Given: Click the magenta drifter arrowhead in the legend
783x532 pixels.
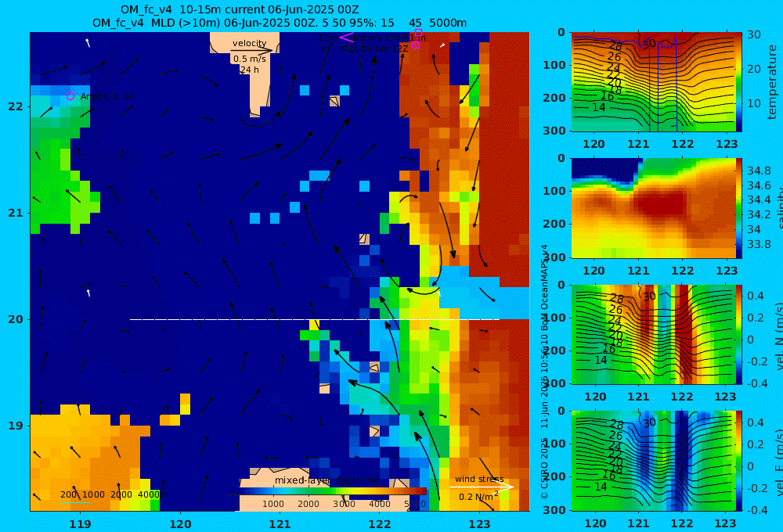Looking at the screenshot, I should 345,38.
